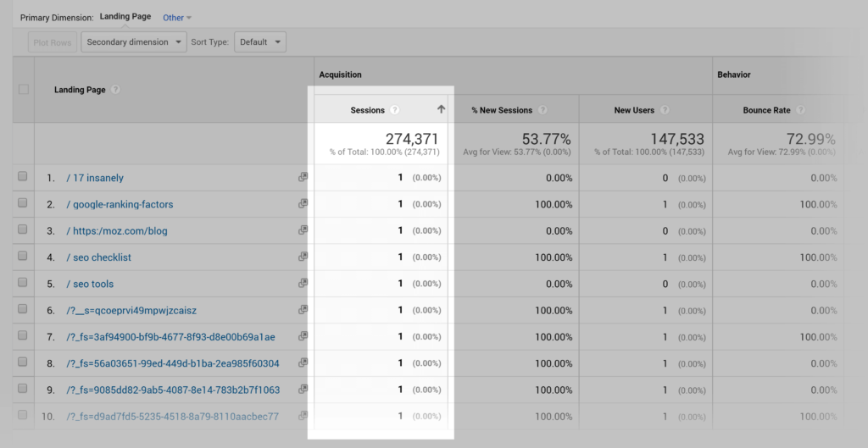Viewport: 868px width, 448px height.
Task: Click help icon next to Bounce Rate header
Action: coord(800,110)
